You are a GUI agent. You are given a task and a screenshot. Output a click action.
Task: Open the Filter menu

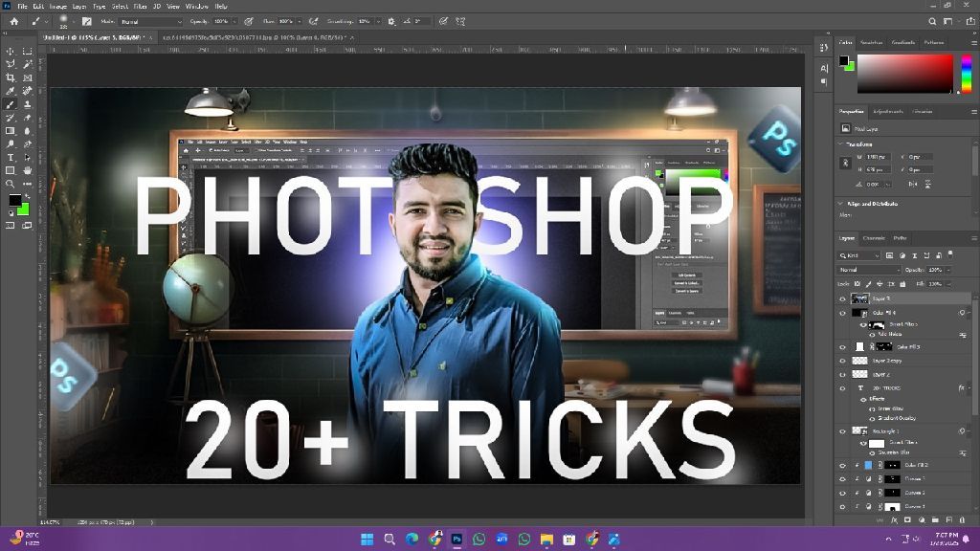(x=140, y=6)
